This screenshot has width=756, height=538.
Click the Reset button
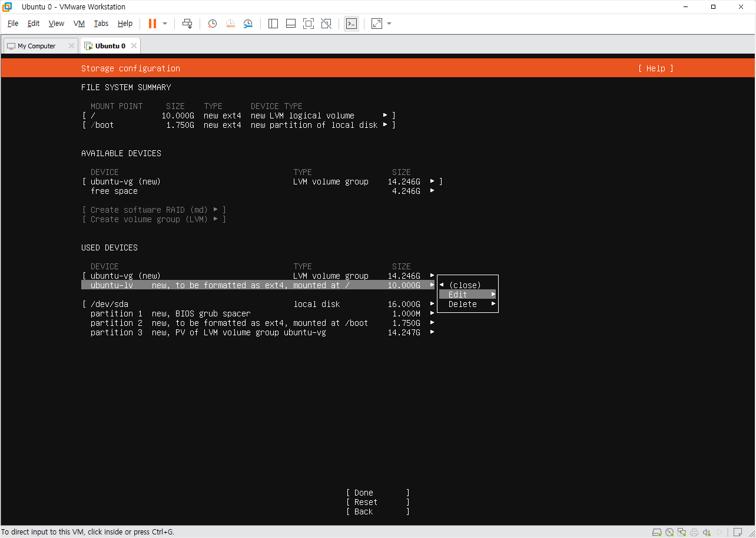tap(378, 502)
